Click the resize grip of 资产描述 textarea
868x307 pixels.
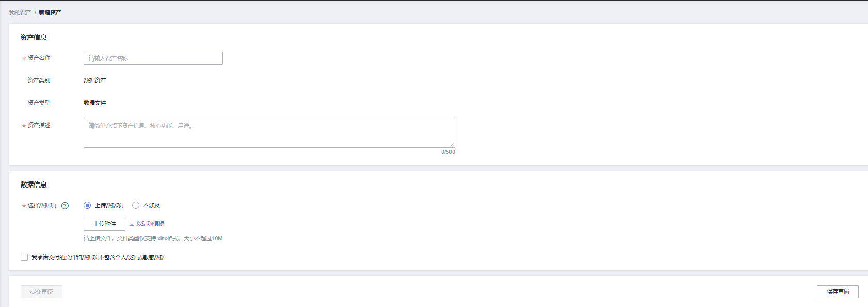point(452,145)
